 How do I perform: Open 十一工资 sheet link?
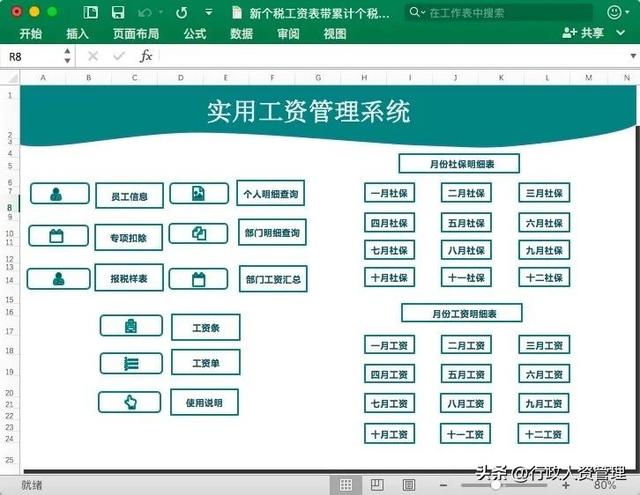[465, 434]
